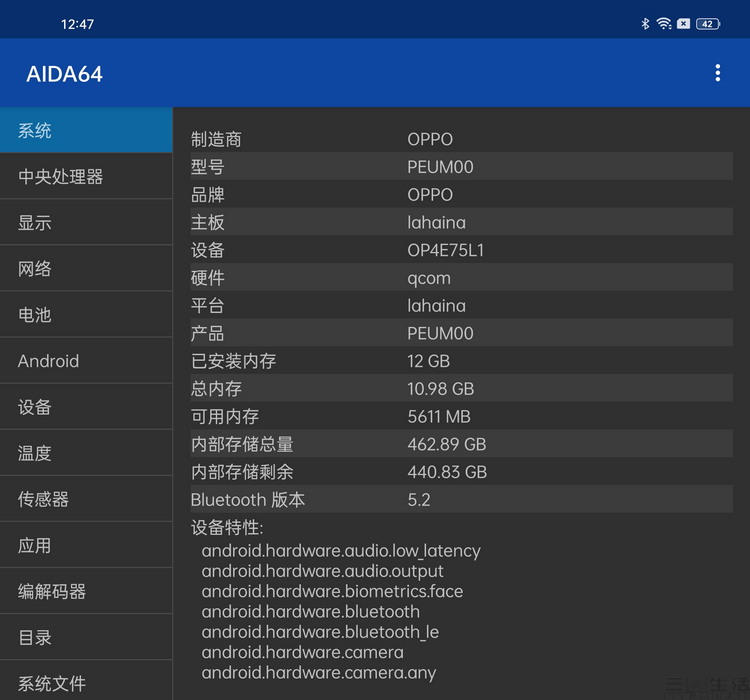
Task: Select the android.hardware.bluetooth feature line
Action: point(310,612)
